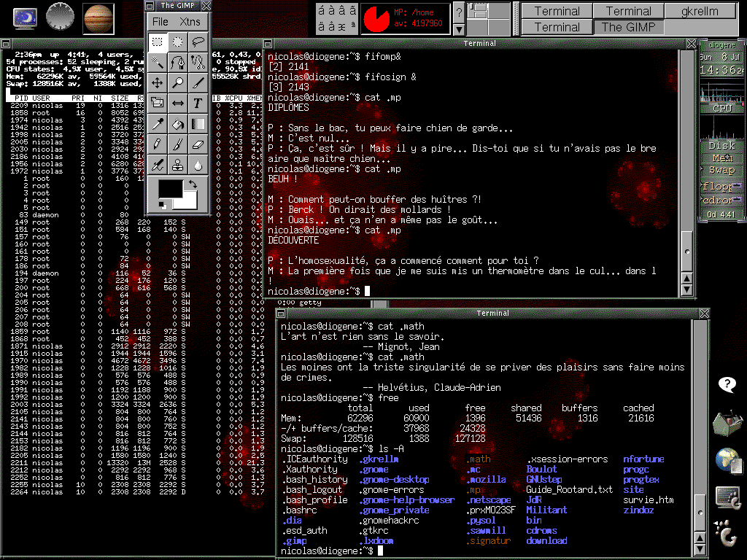Pick the Clone stamp tool
The image size is (747, 560).
[177, 165]
